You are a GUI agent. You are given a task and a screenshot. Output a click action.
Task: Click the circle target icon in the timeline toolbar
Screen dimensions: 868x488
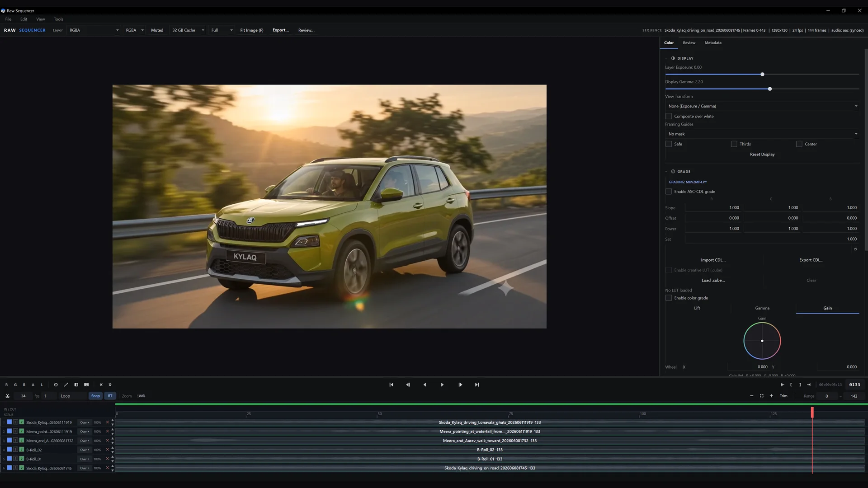click(x=56, y=385)
